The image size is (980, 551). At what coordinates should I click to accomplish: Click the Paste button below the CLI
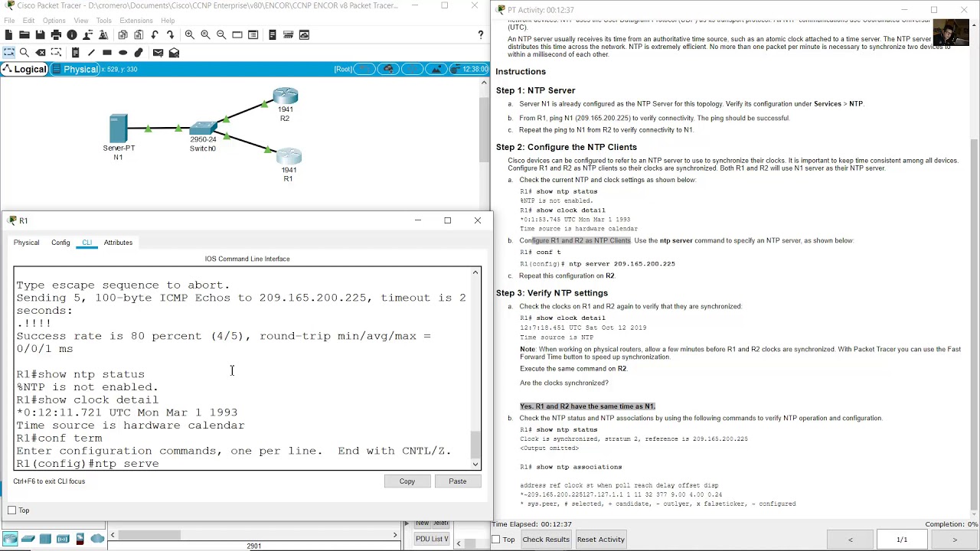457,481
